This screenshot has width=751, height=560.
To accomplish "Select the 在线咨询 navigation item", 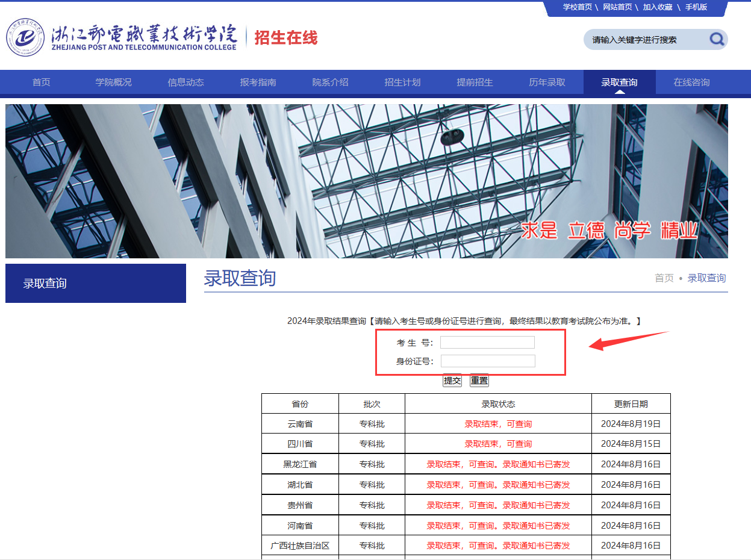I will (x=691, y=82).
